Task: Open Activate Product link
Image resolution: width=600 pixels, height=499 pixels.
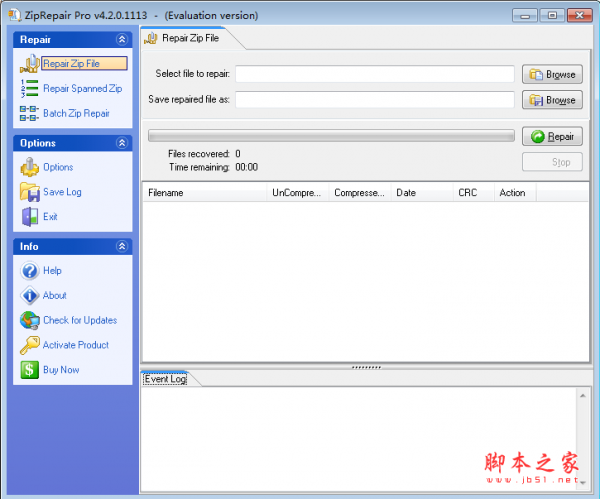Action: pos(76,345)
